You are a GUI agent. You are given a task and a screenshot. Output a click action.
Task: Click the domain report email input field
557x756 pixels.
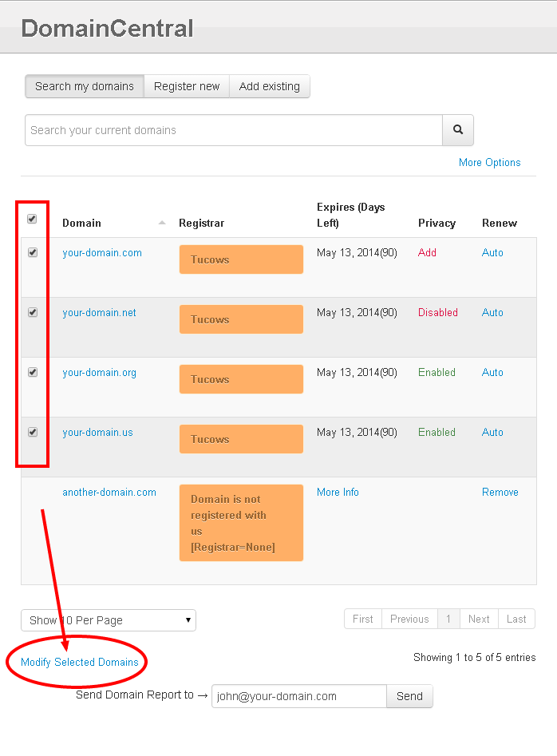click(x=299, y=696)
